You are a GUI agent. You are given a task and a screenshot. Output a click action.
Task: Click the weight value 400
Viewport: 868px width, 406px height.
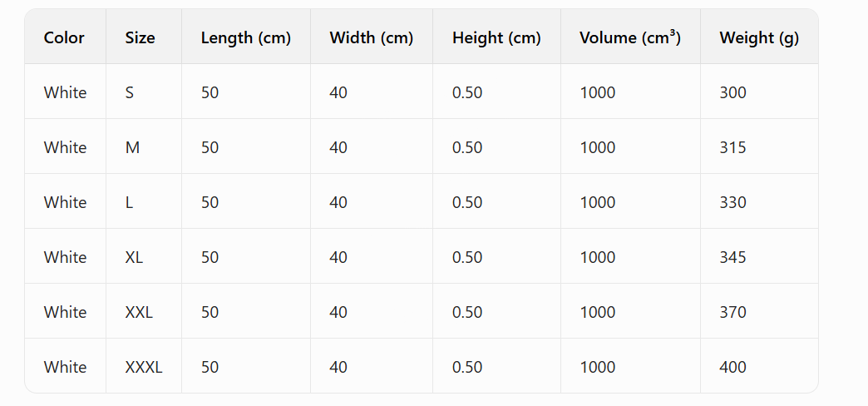click(733, 367)
